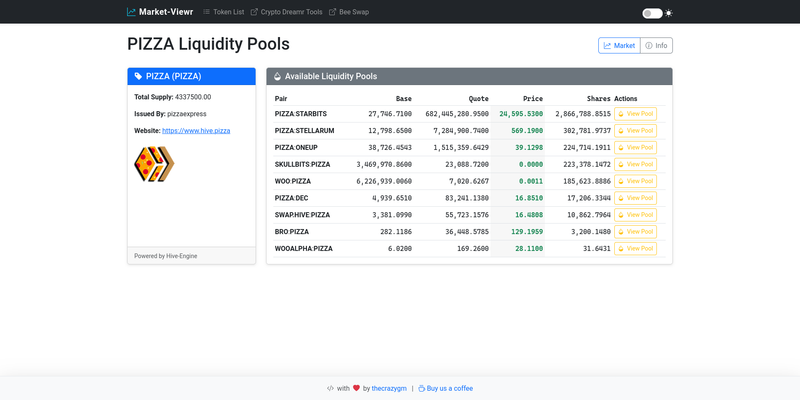This screenshot has height=400, width=800.
Task: Select the PIZZA:STARBITS pair name
Action: pos(301,114)
